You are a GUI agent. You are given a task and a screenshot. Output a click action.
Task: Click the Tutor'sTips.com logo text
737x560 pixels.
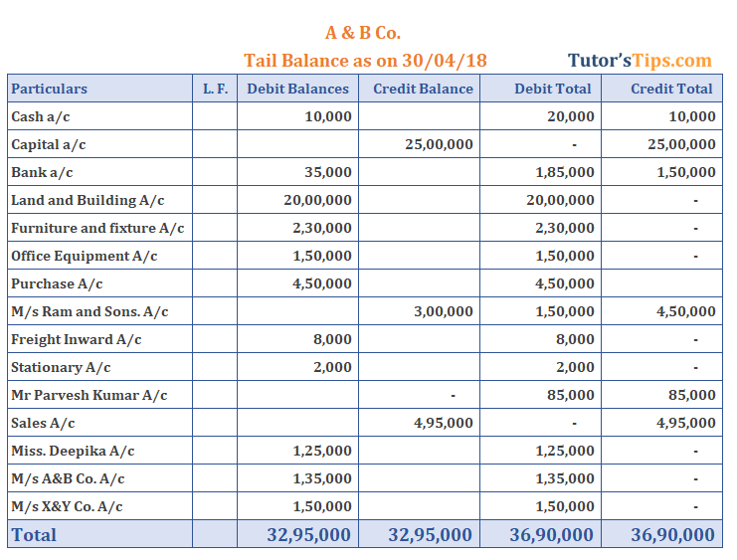(x=640, y=61)
